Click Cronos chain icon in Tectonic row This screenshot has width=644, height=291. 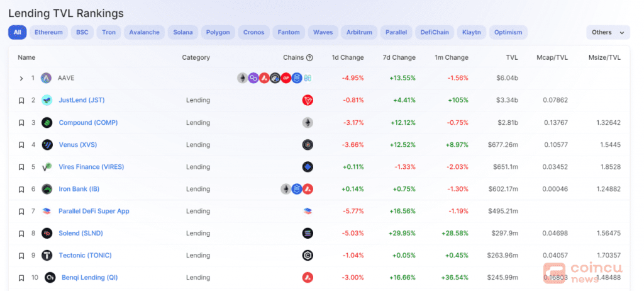pyautogui.click(x=308, y=256)
